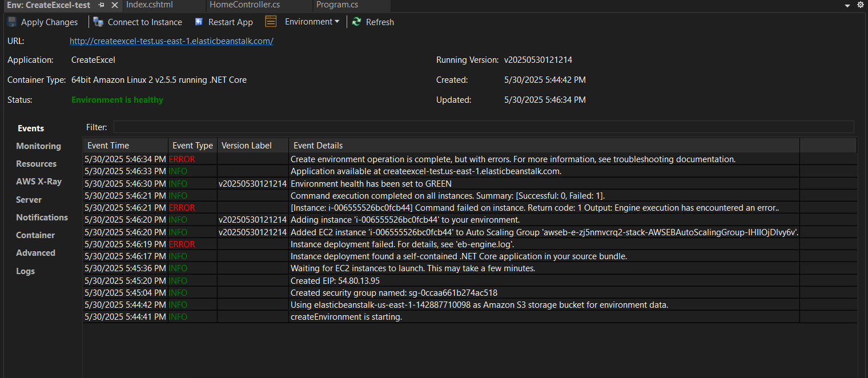Open the Notifications side tab
Image resolution: width=868 pixels, height=378 pixels.
pyautogui.click(x=42, y=218)
